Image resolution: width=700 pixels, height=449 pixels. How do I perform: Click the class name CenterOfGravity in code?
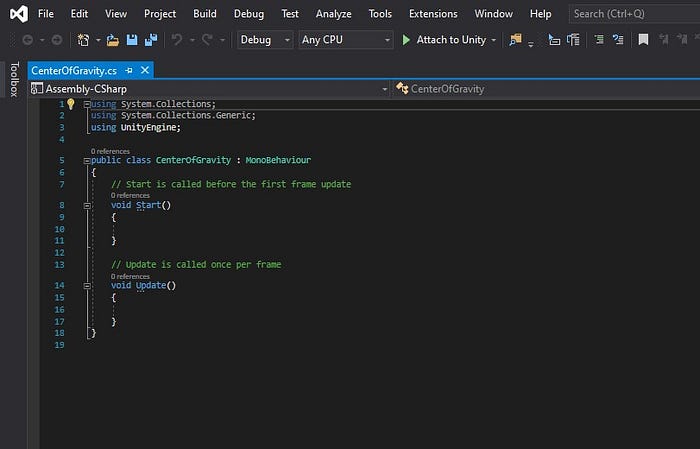point(193,160)
